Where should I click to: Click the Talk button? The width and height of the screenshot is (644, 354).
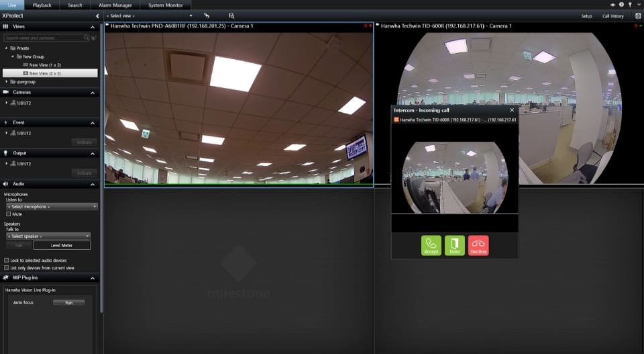[19, 245]
